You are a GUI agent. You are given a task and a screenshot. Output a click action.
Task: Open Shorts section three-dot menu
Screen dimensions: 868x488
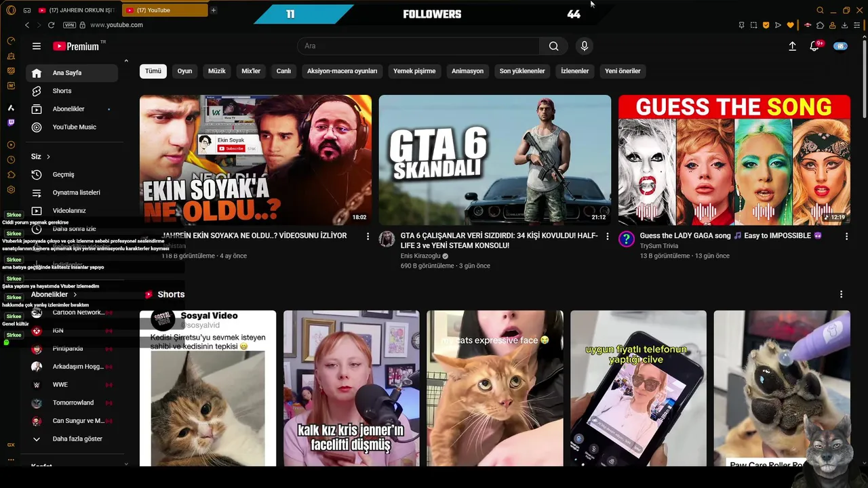[841, 294]
